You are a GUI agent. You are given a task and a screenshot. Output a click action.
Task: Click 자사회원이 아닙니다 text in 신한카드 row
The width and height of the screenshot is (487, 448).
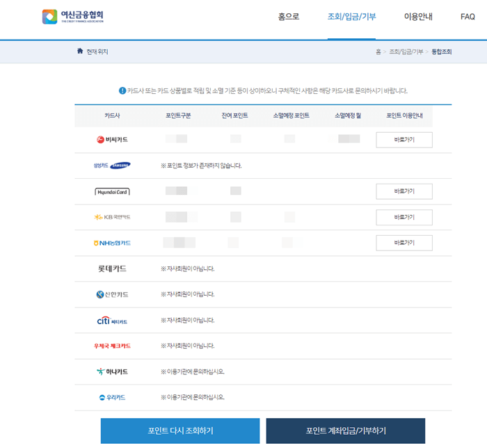point(188,294)
